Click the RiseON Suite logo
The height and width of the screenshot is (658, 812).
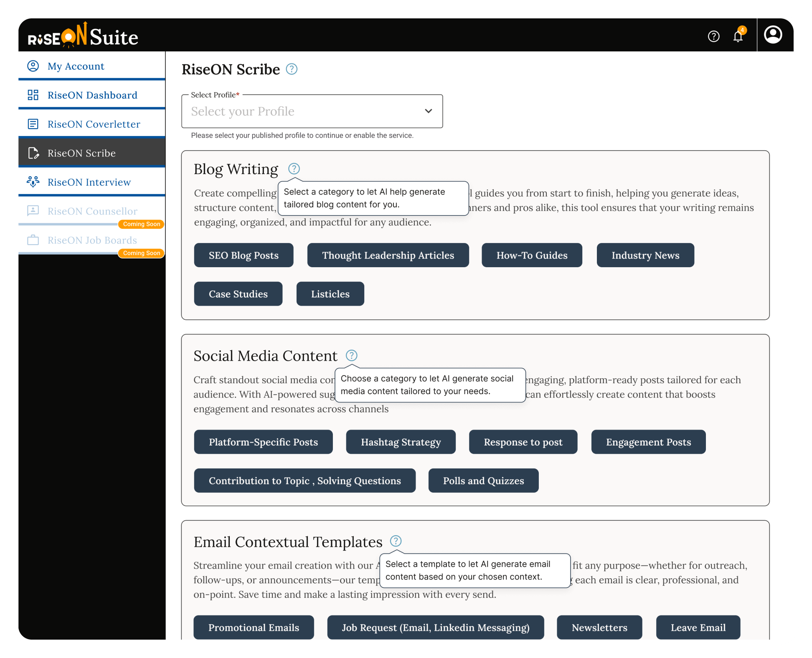[x=83, y=35]
